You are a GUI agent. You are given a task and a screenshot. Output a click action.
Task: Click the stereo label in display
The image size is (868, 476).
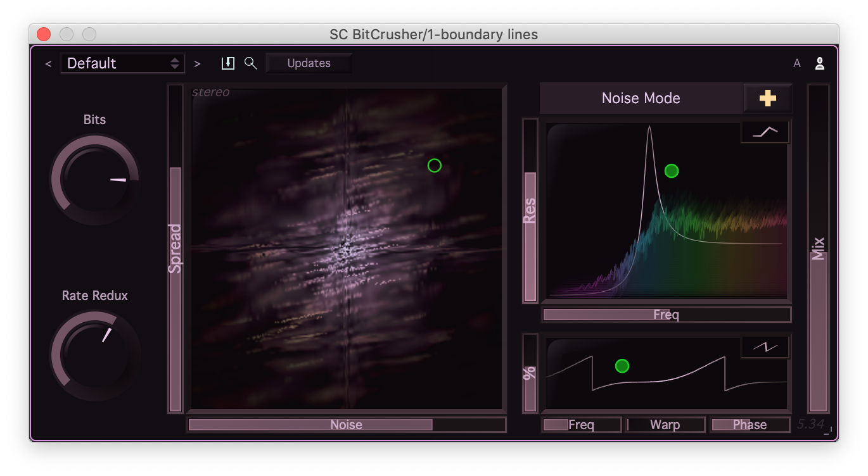pyautogui.click(x=211, y=92)
